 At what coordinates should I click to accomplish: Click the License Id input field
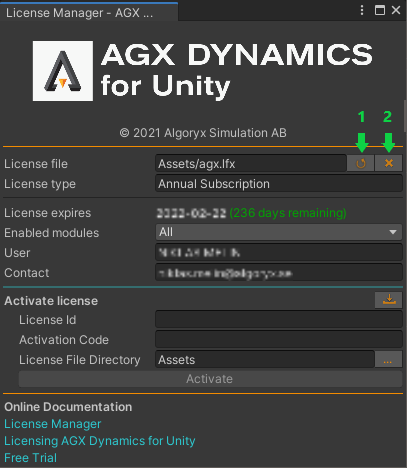point(279,320)
